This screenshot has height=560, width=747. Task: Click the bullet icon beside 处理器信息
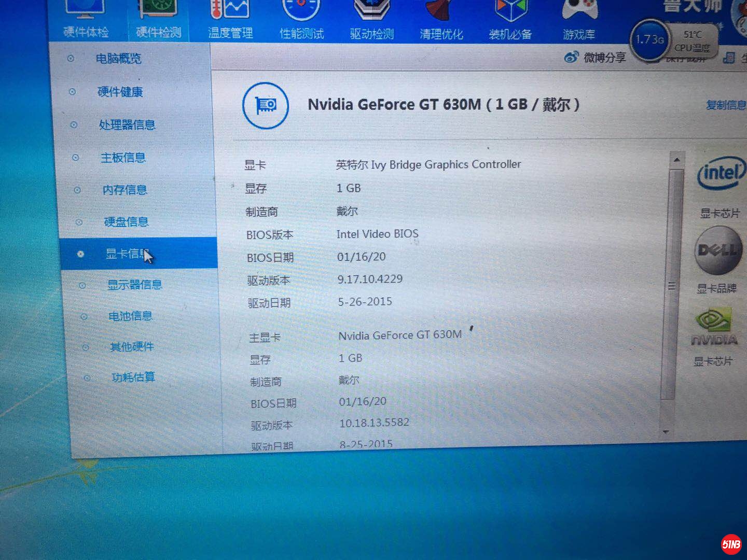74,125
